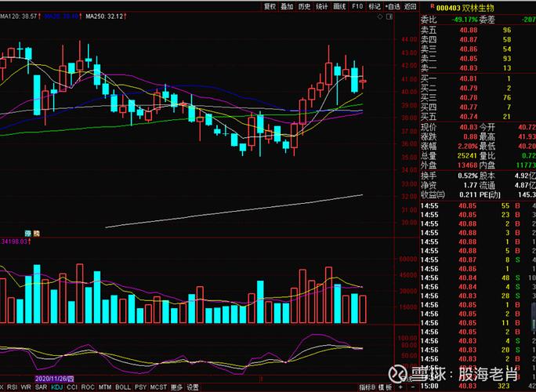Click the MA250: 32.12 label
536x392 pixels.
(106, 16)
